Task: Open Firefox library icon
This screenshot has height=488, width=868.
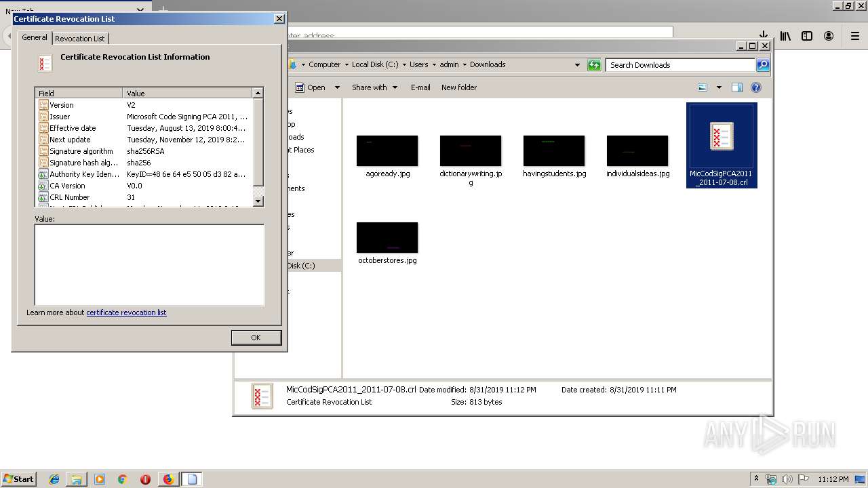Action: click(785, 36)
